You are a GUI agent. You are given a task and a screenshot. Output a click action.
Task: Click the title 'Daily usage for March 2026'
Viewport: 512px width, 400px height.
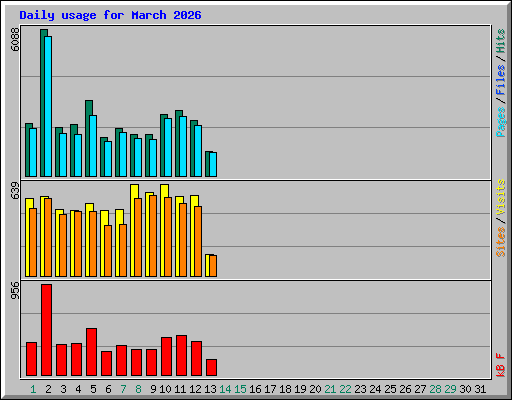click(110, 15)
